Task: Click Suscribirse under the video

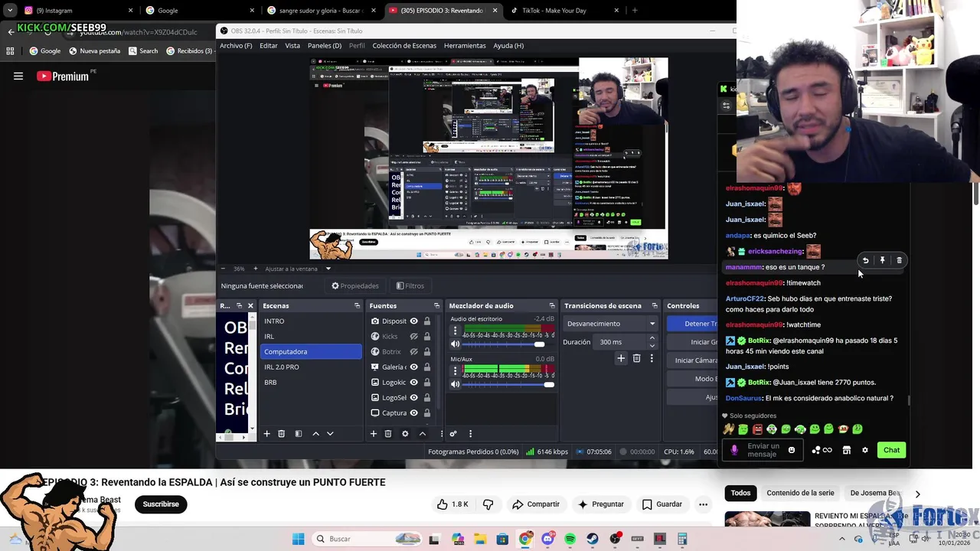Action: click(x=161, y=504)
